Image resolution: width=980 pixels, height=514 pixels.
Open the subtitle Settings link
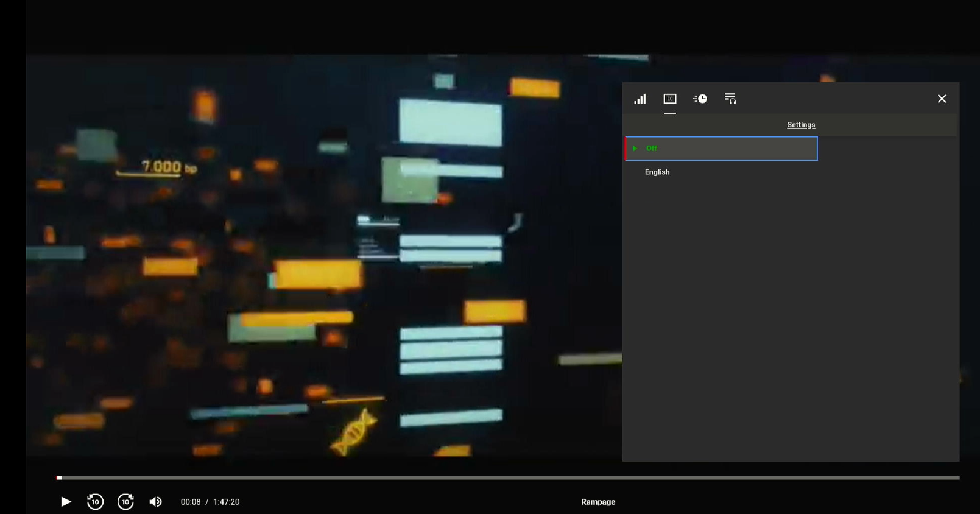801,125
